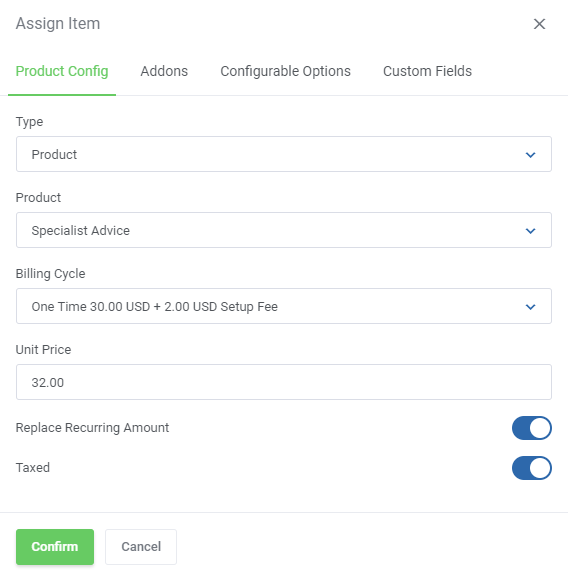Open the Billing Cycle dropdown
Screen dimensions: 568x581
[284, 306]
